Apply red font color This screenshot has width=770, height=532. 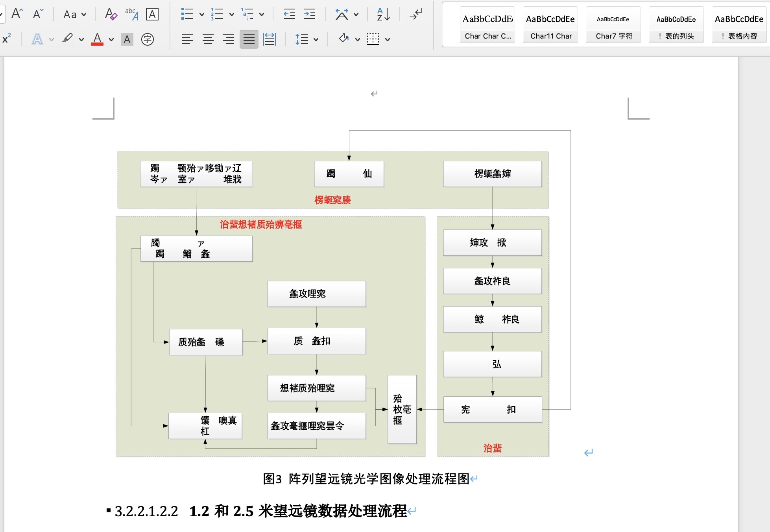click(x=97, y=39)
